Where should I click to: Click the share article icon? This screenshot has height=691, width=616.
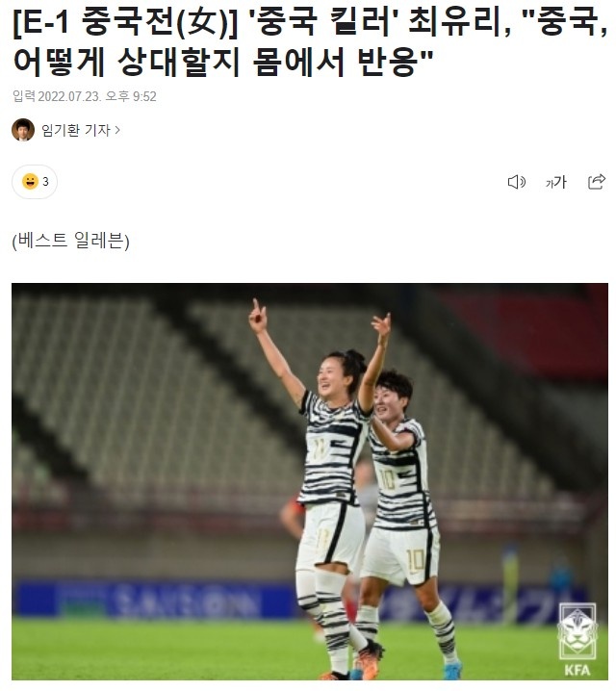[x=597, y=182]
